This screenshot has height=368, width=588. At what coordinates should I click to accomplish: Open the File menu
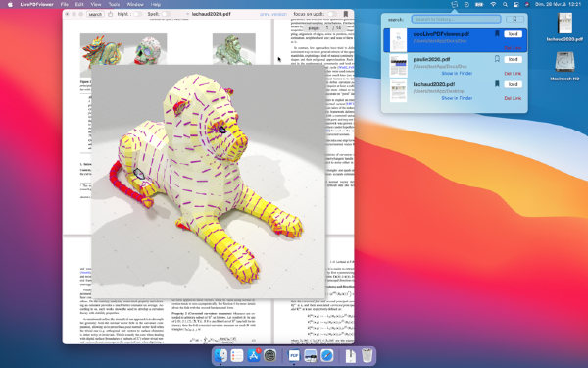[64, 5]
